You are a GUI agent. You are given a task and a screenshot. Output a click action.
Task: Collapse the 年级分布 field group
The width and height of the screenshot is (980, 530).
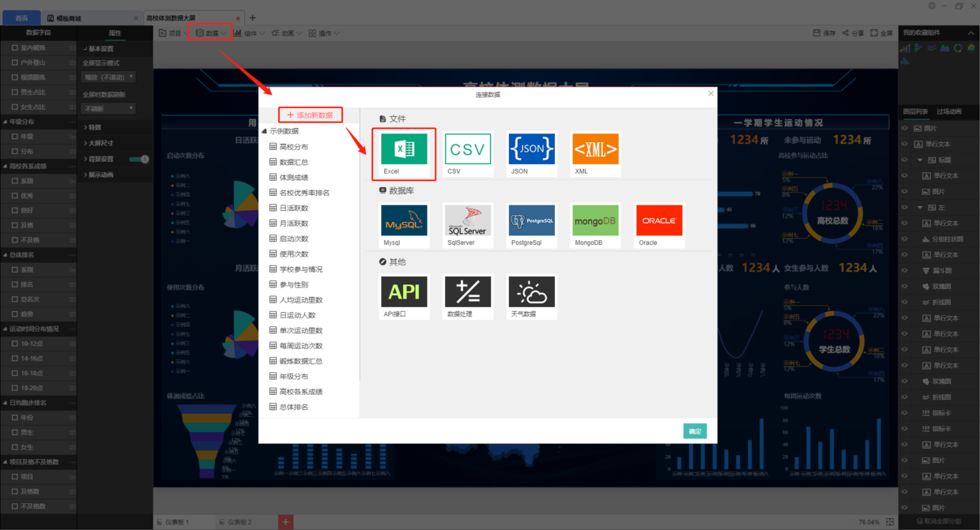[x=5, y=122]
